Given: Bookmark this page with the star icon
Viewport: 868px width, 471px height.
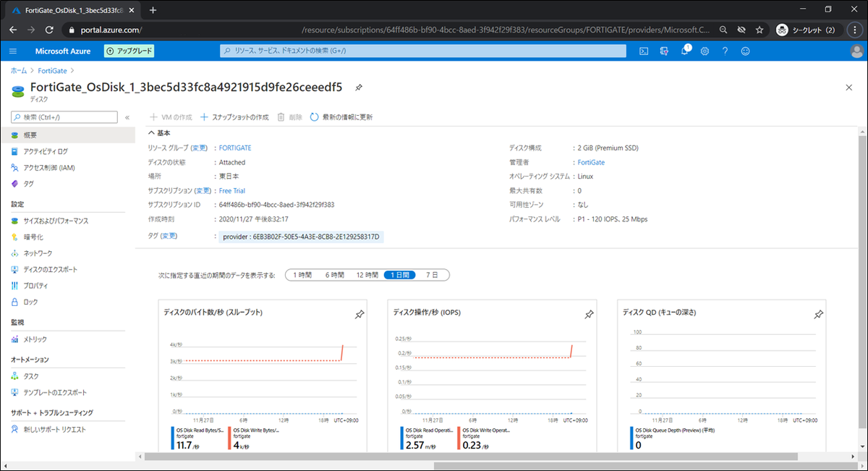Looking at the screenshot, I should click(759, 30).
